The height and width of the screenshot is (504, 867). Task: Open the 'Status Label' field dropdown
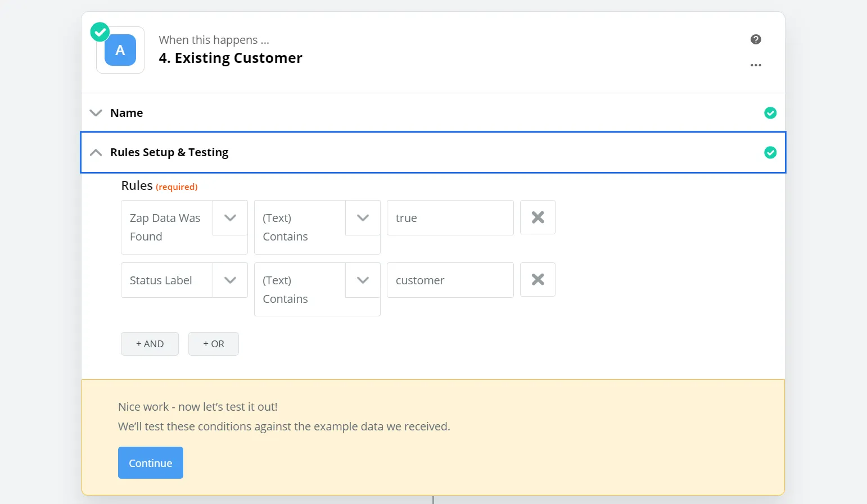pyautogui.click(x=230, y=280)
